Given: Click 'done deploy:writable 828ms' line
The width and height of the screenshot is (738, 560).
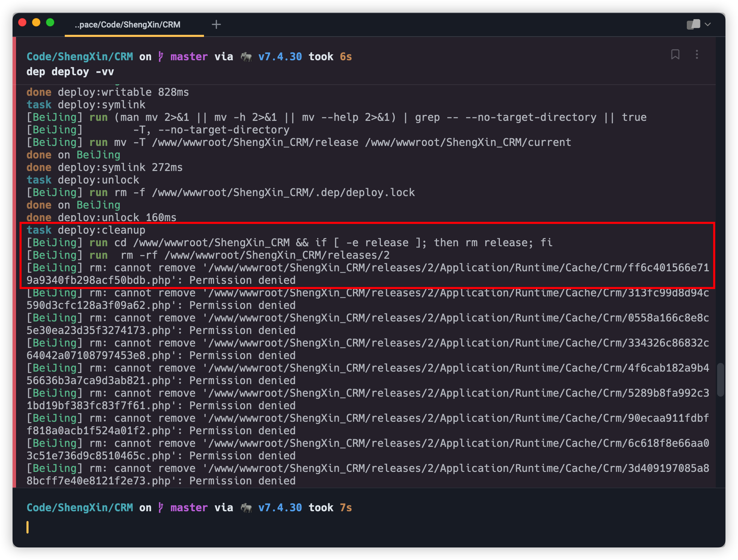Looking at the screenshot, I should click(x=108, y=92).
